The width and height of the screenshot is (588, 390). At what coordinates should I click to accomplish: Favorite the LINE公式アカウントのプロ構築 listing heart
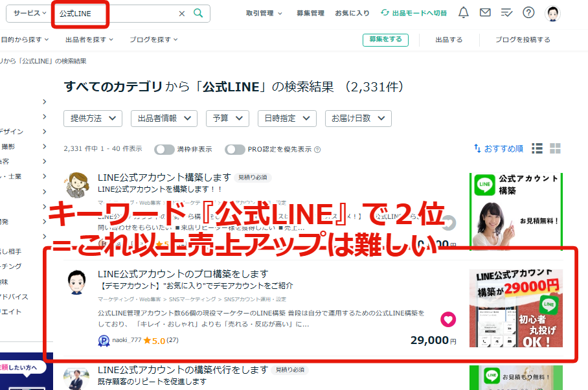(448, 319)
